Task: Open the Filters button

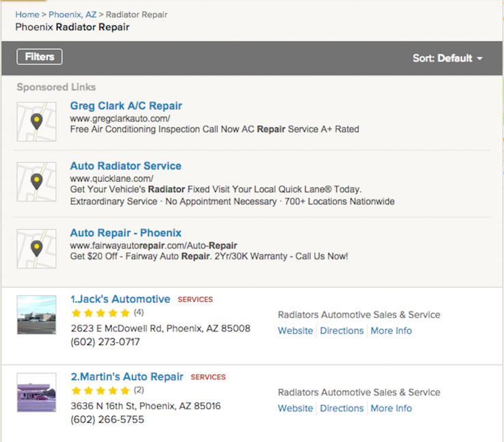Action: [x=40, y=57]
